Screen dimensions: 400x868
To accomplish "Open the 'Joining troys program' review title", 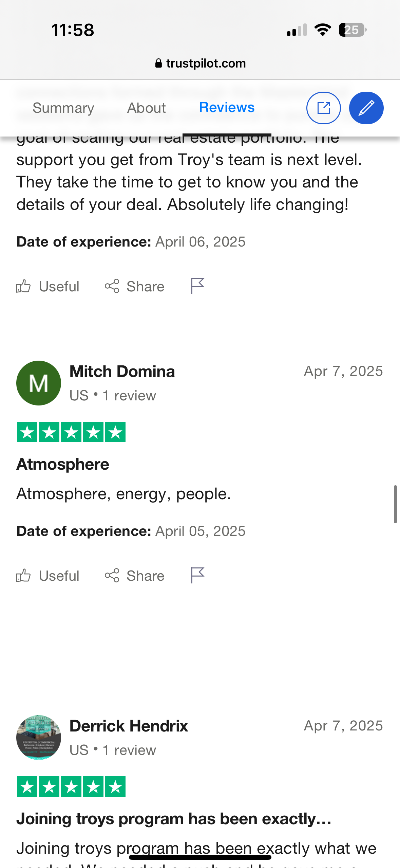I will click(x=174, y=819).
